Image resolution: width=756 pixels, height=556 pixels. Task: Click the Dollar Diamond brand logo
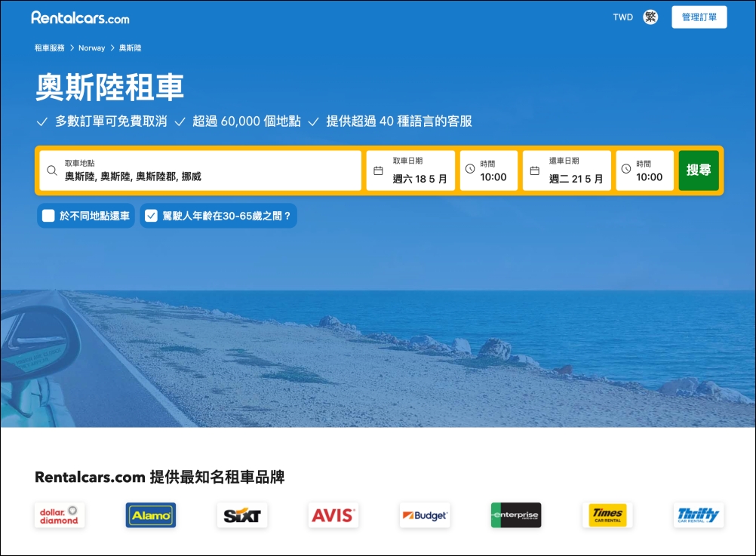(x=60, y=515)
